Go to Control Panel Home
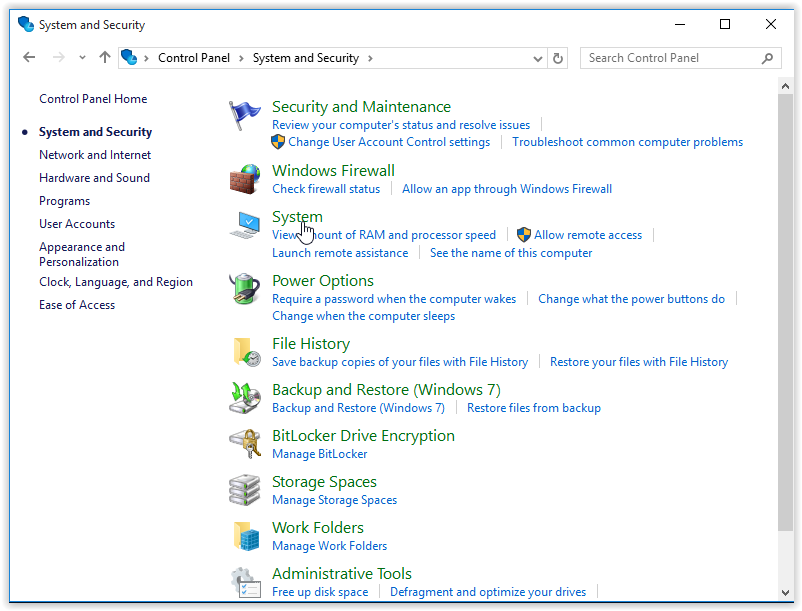This screenshot has height=611, width=802. coord(93,99)
